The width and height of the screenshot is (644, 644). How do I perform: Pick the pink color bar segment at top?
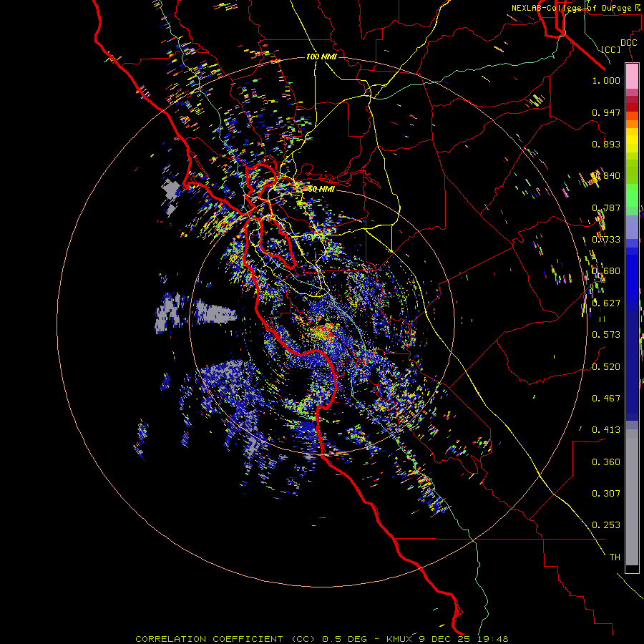[x=632, y=77]
